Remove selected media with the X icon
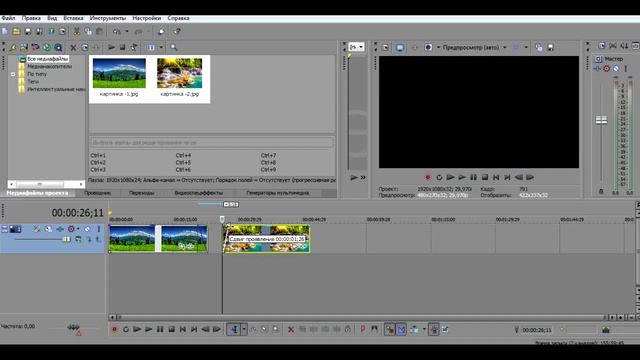 [x=73, y=47]
